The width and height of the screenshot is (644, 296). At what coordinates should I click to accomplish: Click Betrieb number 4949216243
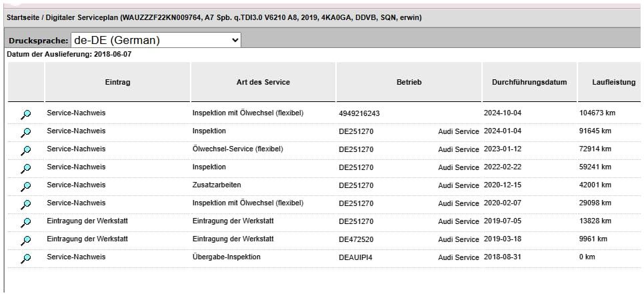point(359,114)
